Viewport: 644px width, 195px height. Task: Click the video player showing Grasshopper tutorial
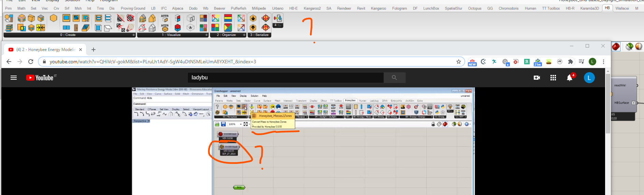coord(303,141)
